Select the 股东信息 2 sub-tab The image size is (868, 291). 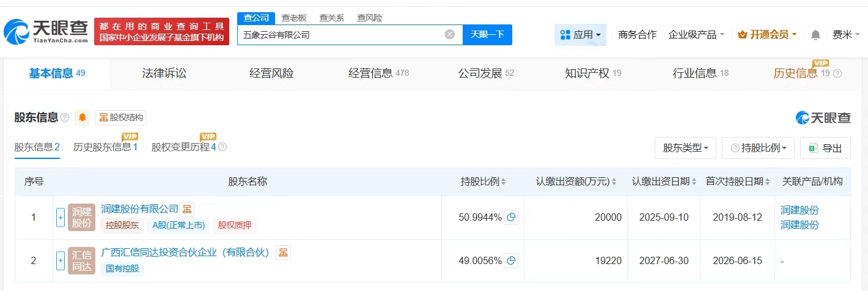[37, 147]
